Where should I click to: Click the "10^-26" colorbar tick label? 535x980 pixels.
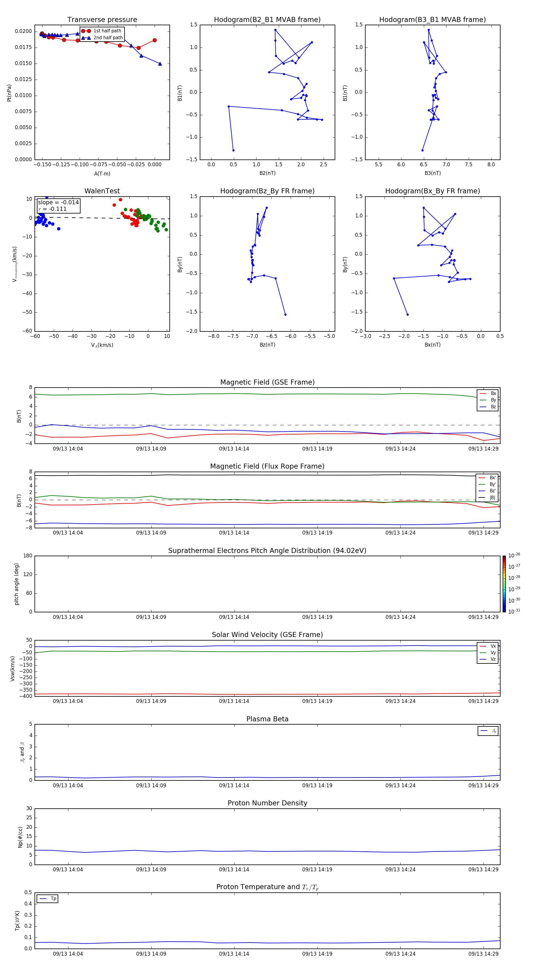[514, 555]
